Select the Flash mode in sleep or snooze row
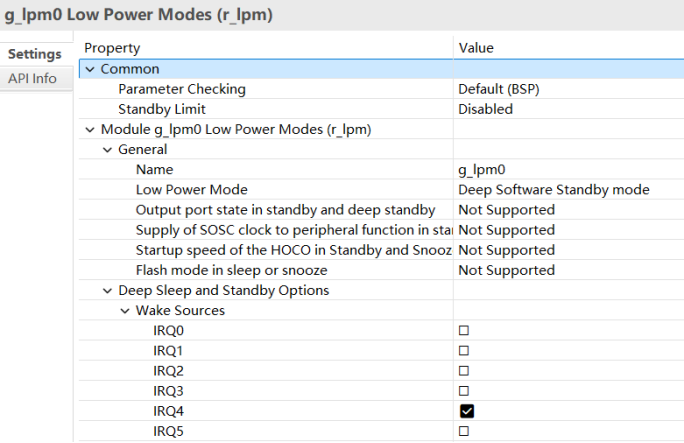The height and width of the screenshot is (443, 684). pos(381,270)
